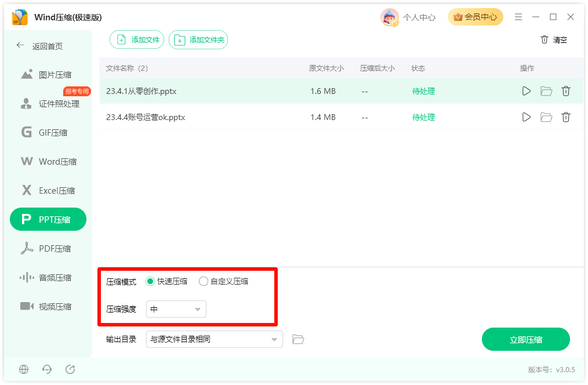Start compressing 23.4.1从零创作.pptx with its play icon
This screenshot has height=385, width=588.
pos(526,91)
